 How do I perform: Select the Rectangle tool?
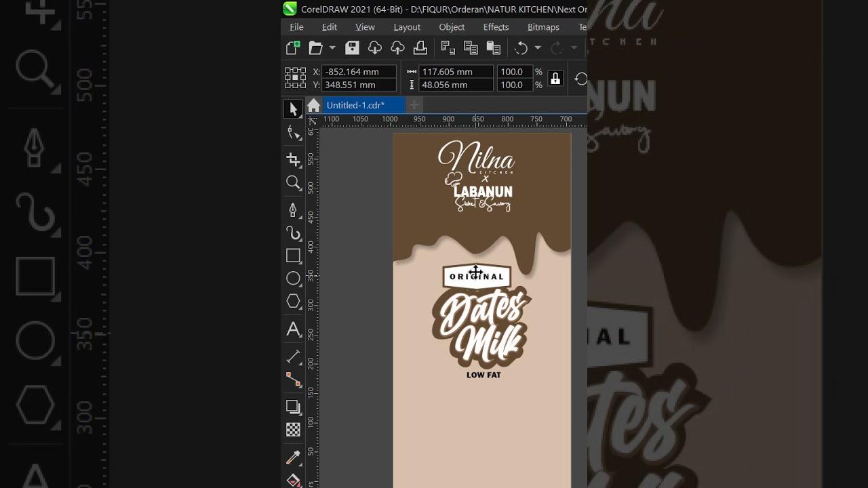[293, 256]
